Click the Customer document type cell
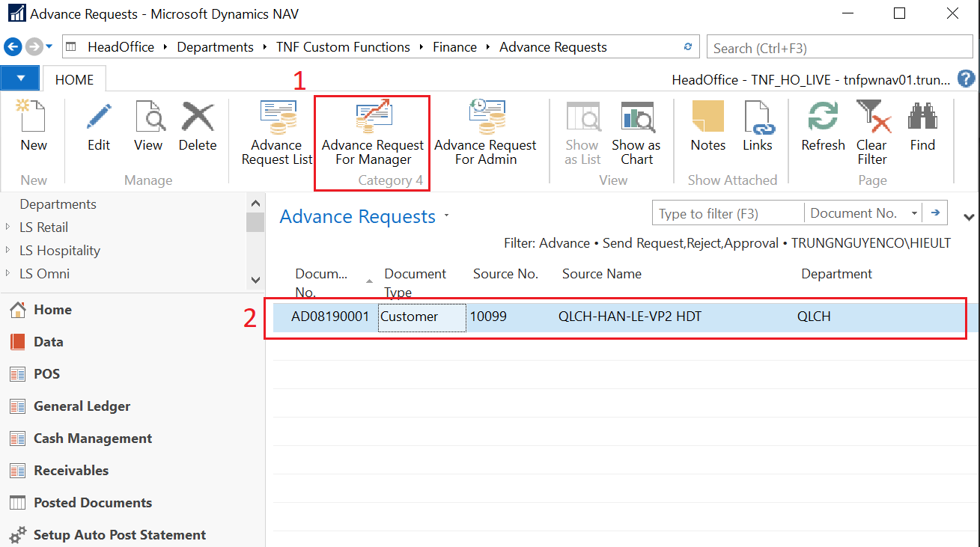Viewport: 980px width, 547px height. point(421,317)
